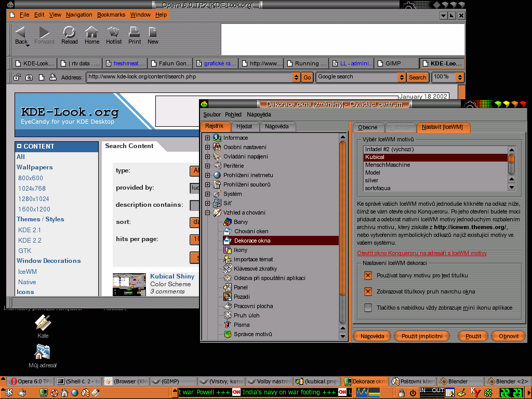Toggle Zobrazovat titulkový pruh navrchu okna

368,291
